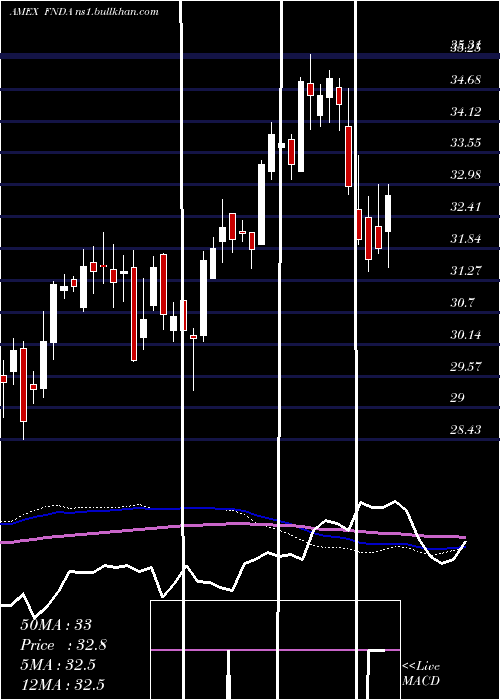Viewport: 500px width, 700px height.
Task: Click the '<<Live MACD' label
Action: [421, 673]
